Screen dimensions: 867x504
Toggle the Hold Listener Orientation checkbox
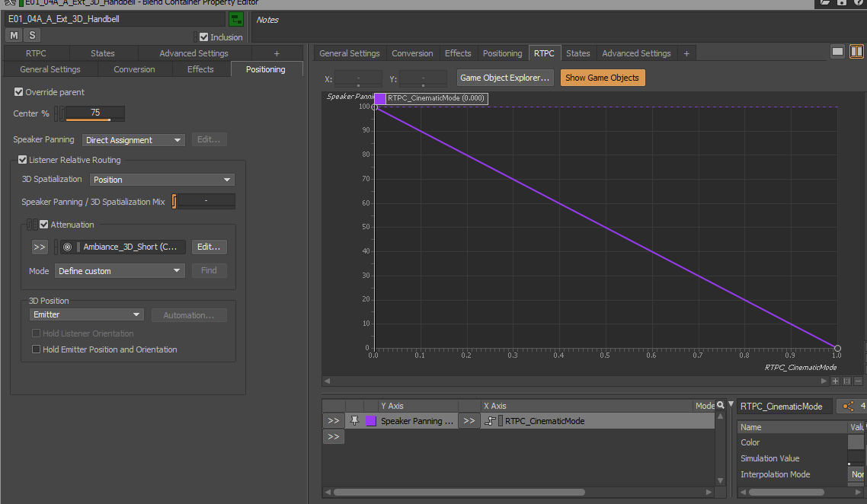click(36, 333)
